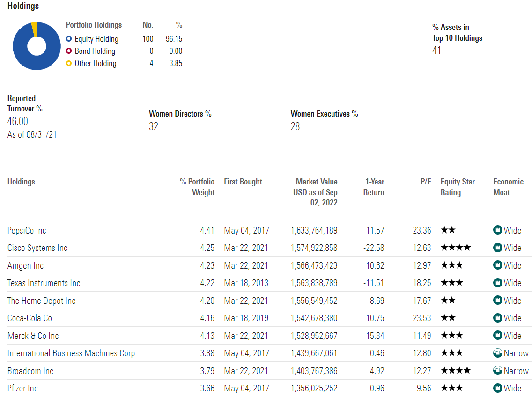Sort by Equity Star Rating header
Screen dimensions: 532x396
(x=458, y=187)
